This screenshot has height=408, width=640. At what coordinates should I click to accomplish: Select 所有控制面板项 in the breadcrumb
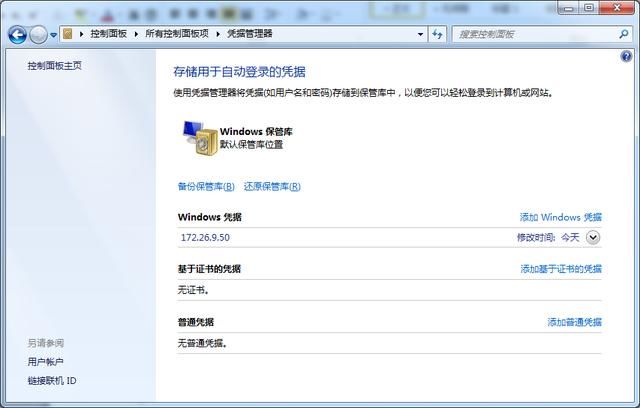(179, 34)
